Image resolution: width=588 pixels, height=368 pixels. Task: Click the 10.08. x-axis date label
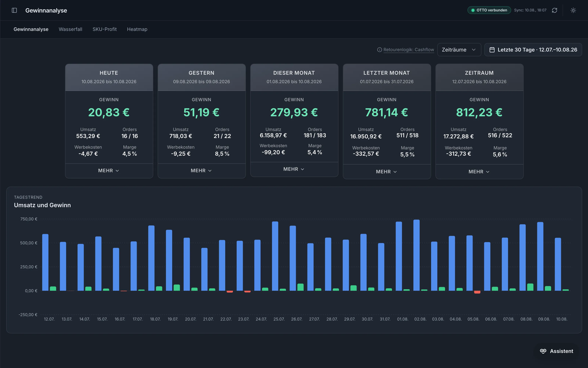[x=562, y=319]
